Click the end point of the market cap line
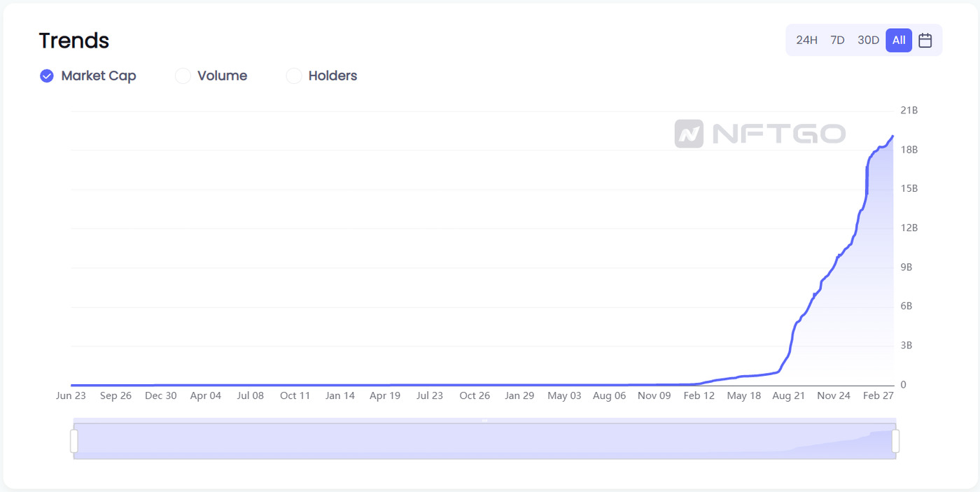Image resolution: width=980 pixels, height=492 pixels. click(x=892, y=136)
